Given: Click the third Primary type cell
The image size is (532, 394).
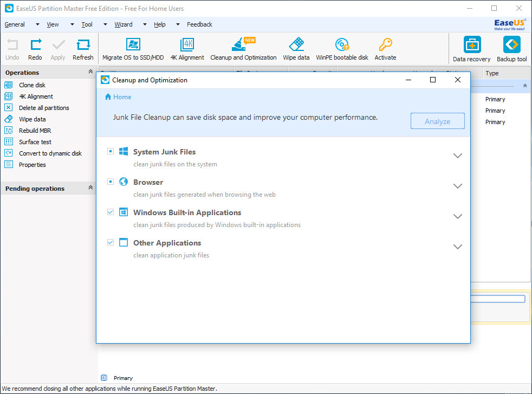Looking at the screenshot, I should 495,122.
